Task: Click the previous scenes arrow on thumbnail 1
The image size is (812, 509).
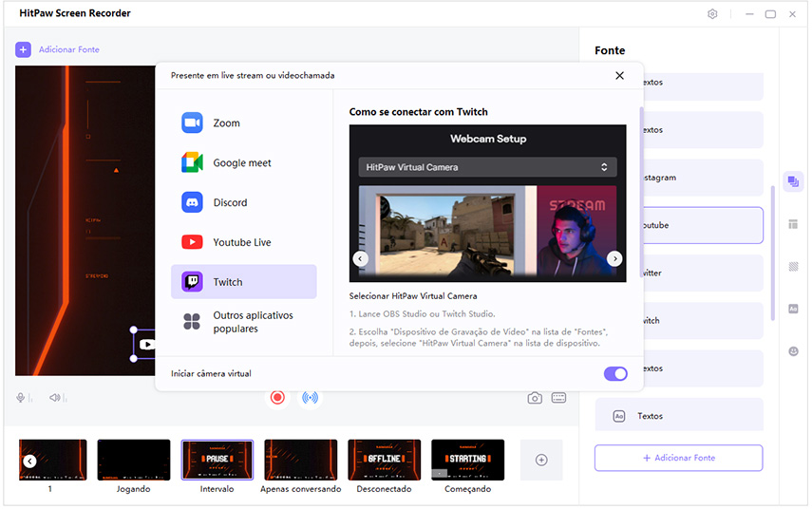Action: click(30, 461)
